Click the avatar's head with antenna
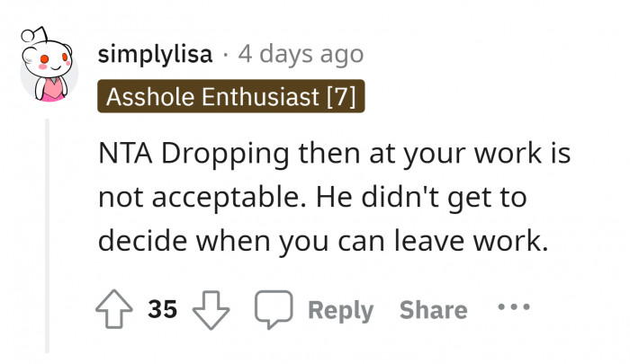This screenshot has width=630, height=364. click(47, 51)
